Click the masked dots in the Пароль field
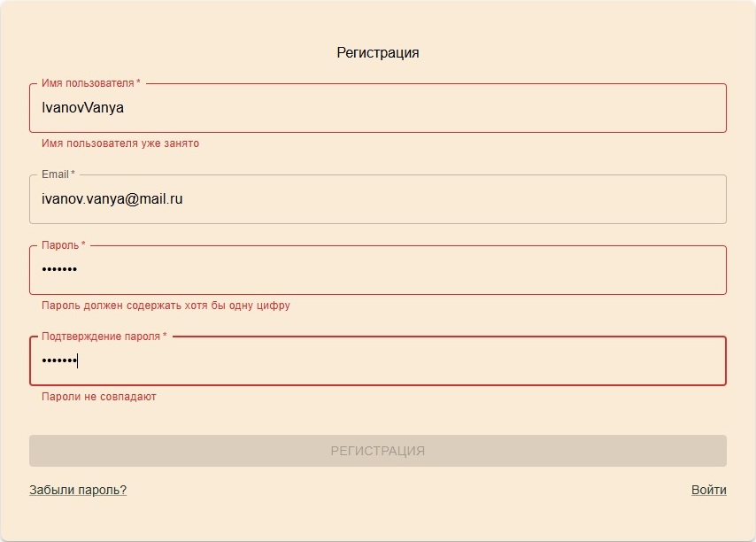Image resolution: width=756 pixels, height=542 pixels. (x=59, y=270)
